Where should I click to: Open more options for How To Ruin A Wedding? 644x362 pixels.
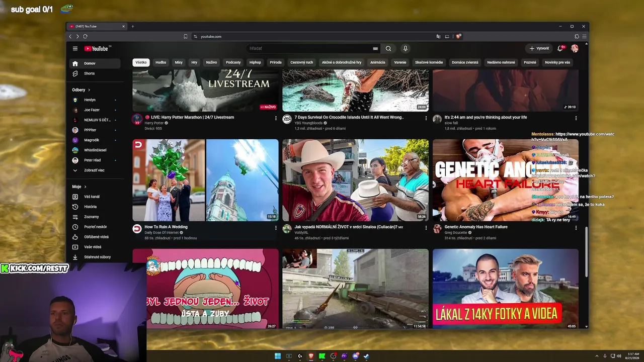[x=276, y=228]
